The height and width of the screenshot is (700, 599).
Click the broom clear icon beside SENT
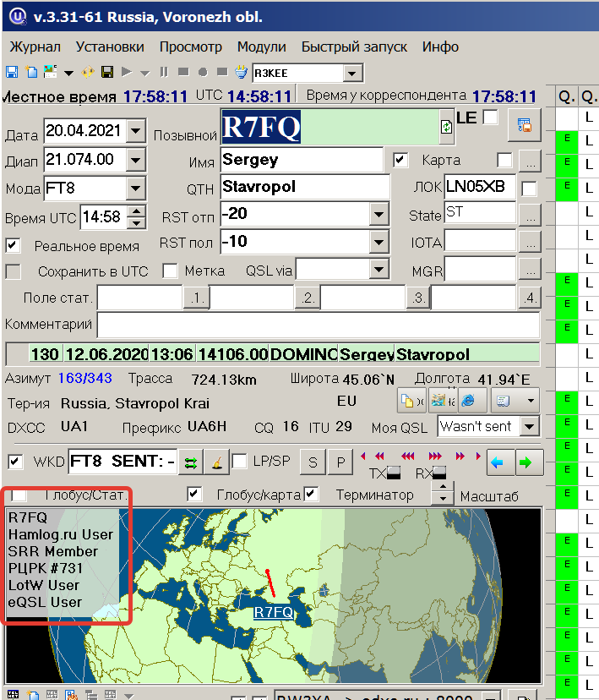pos(215,462)
